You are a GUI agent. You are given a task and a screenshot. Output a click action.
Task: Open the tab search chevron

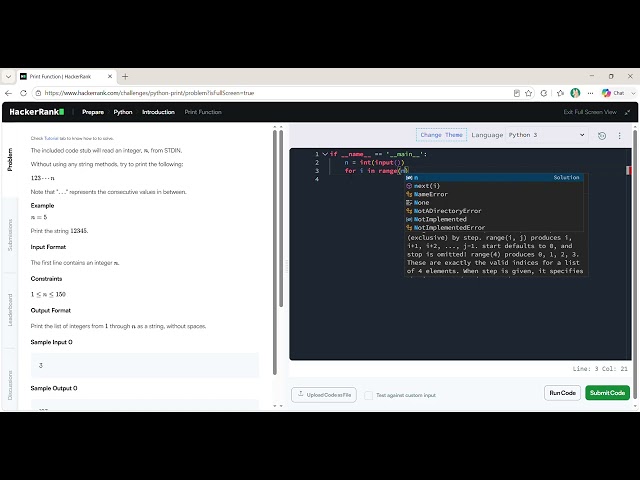click(8, 76)
